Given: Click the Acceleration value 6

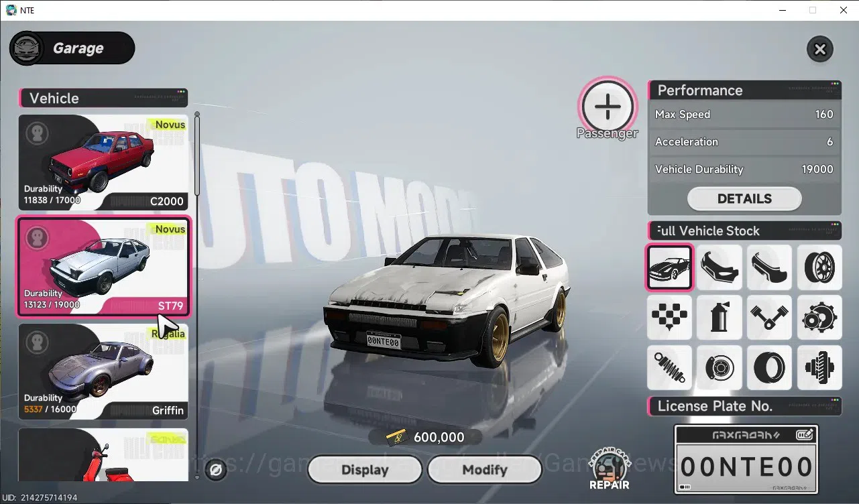Looking at the screenshot, I should pos(829,142).
